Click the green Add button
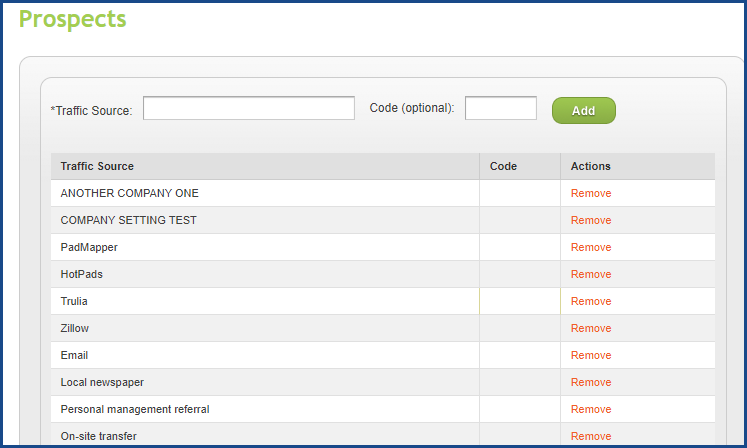Image resolution: width=747 pixels, height=448 pixels. pos(584,111)
